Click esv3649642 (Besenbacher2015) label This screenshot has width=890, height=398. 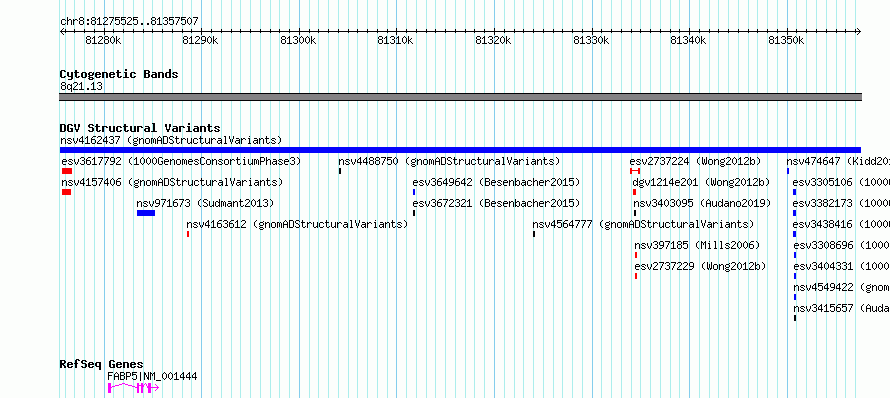pos(496,182)
